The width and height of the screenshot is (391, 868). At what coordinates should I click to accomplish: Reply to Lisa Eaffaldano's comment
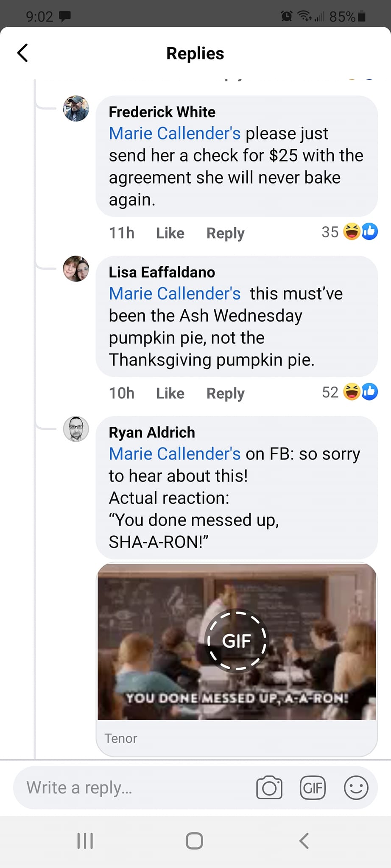point(225,393)
